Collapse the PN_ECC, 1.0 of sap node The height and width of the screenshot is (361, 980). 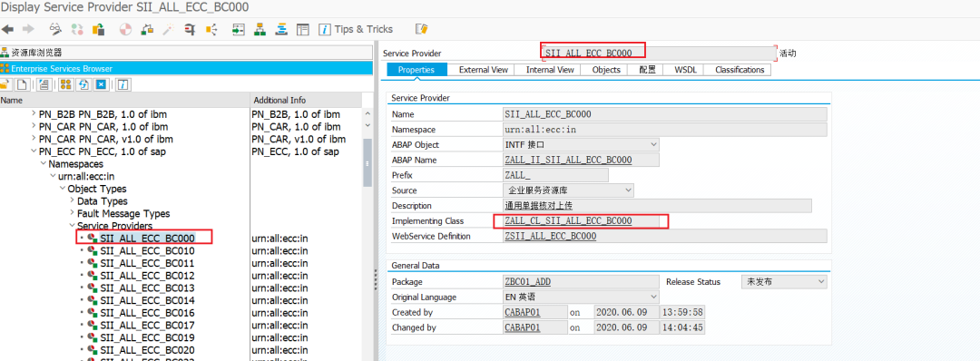pos(34,151)
